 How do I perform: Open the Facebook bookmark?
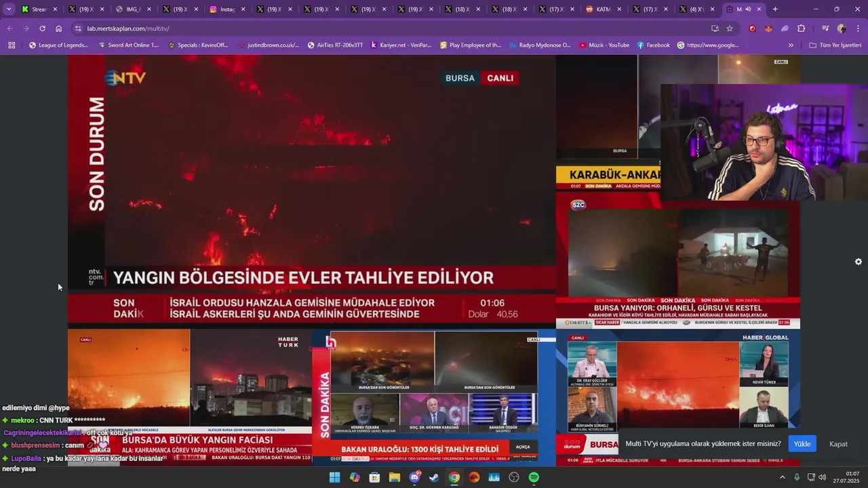(x=653, y=45)
